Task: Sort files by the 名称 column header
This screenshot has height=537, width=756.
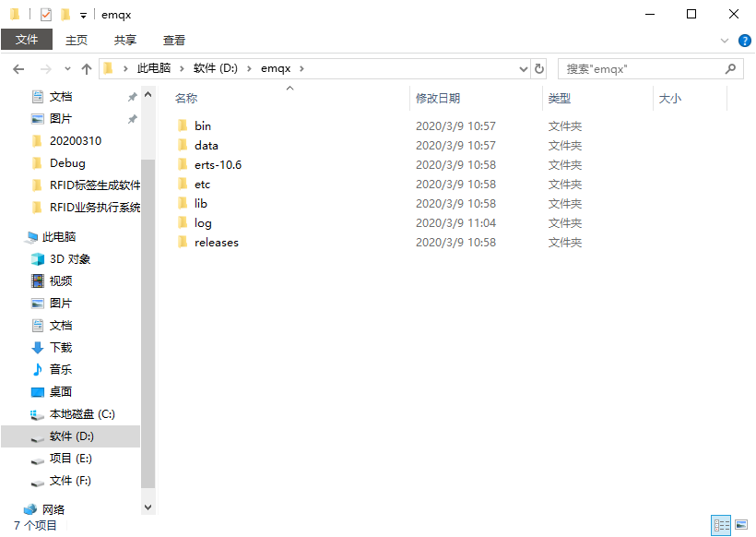Action: point(289,99)
